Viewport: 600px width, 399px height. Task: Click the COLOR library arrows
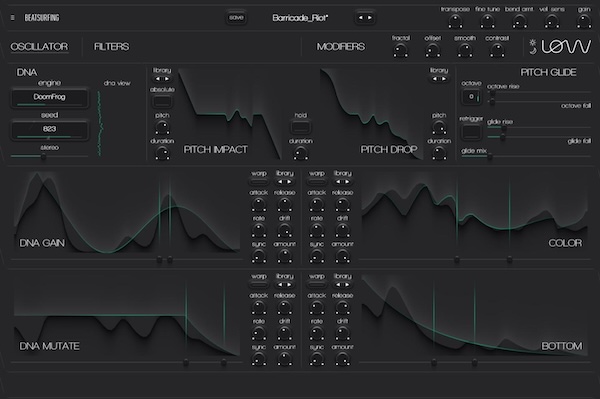tap(342, 182)
